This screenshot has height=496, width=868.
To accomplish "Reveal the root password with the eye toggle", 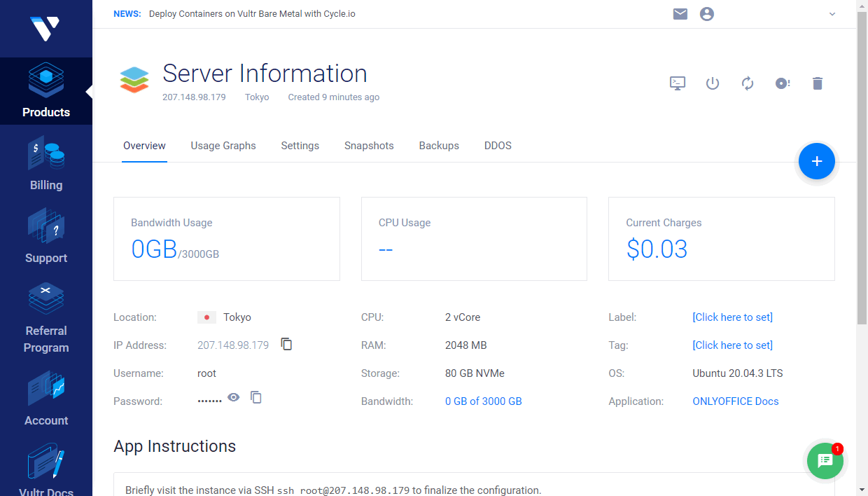I will pos(233,397).
